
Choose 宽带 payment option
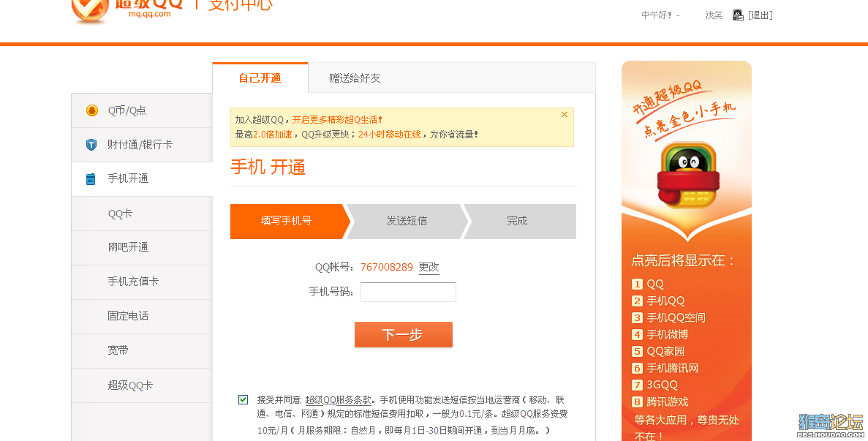coord(142,350)
